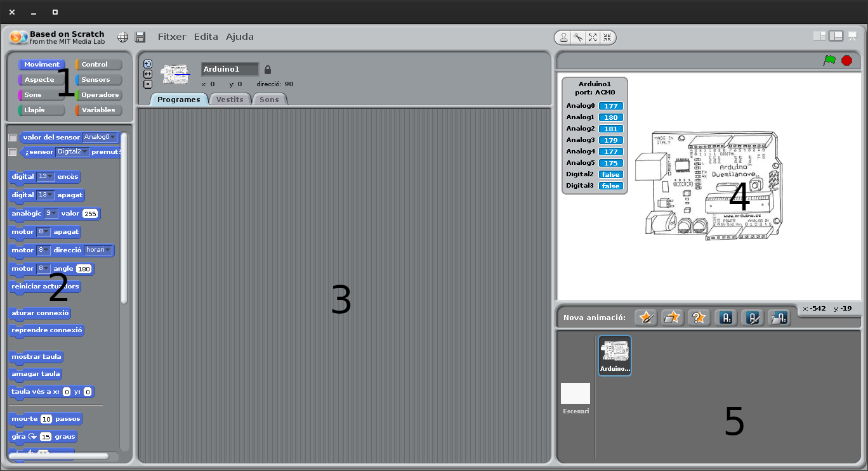Image resolution: width=868 pixels, height=471 pixels.
Task: Open pin 13 dropdown in digital encès block
Action: tap(45, 176)
